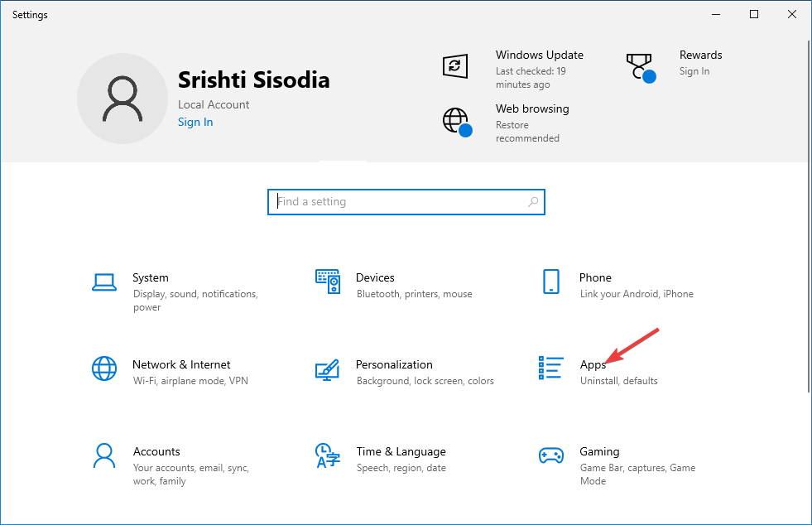Open the Network & Internet title
Viewport: 812px width, 525px height.
click(181, 365)
